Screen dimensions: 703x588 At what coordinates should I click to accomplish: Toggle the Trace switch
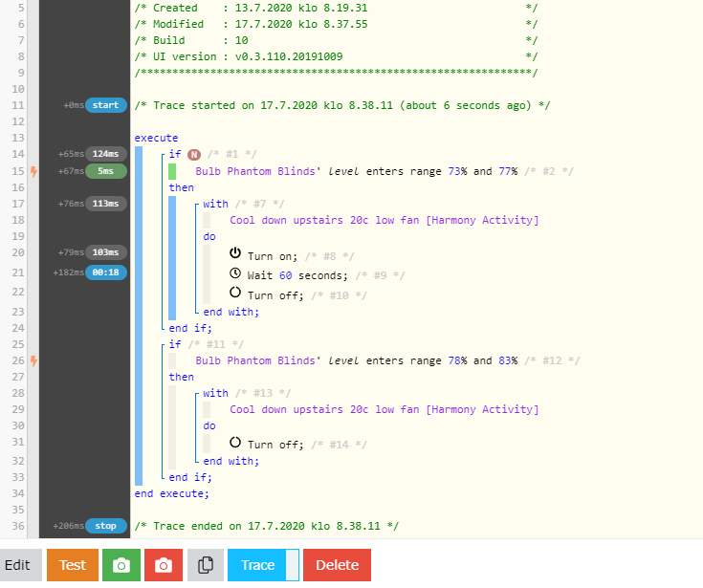(293, 565)
